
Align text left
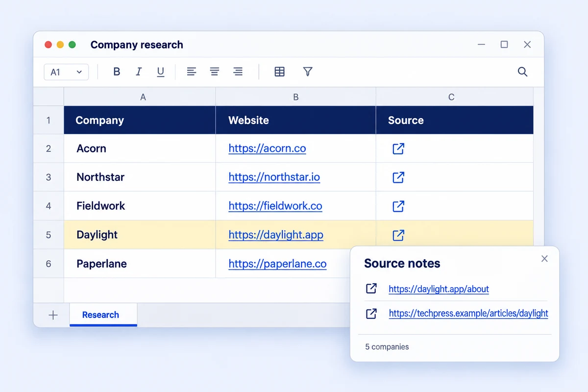point(192,72)
